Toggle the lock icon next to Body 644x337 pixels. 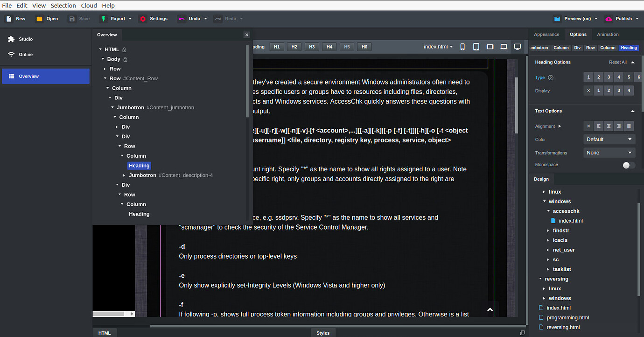[126, 59]
